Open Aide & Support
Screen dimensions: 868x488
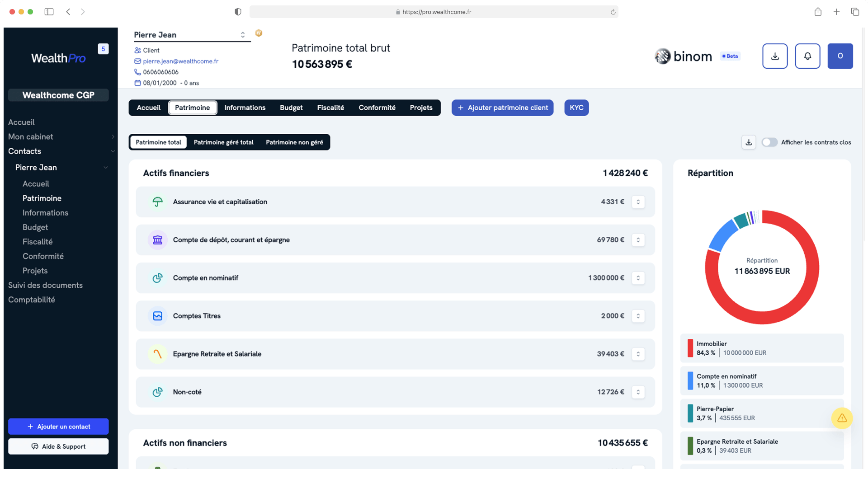[x=58, y=446]
